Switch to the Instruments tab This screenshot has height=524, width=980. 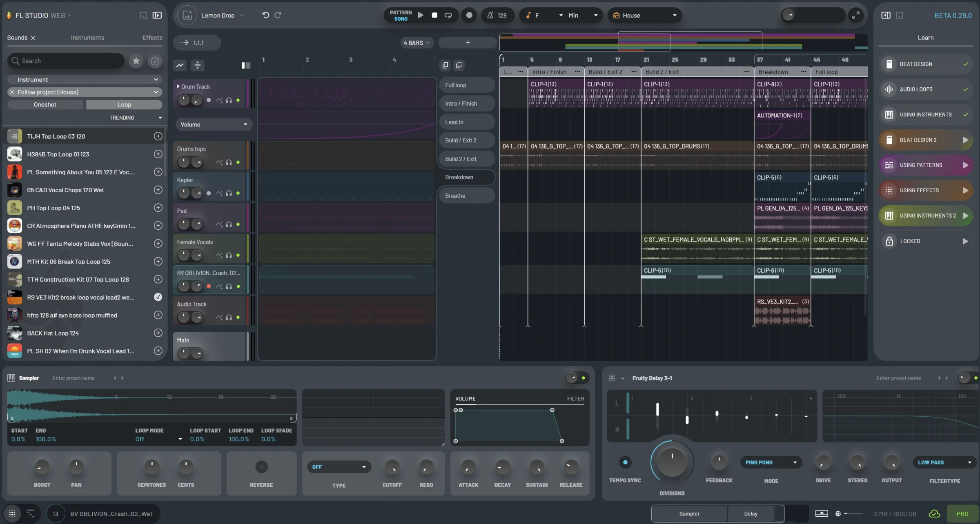tap(87, 38)
